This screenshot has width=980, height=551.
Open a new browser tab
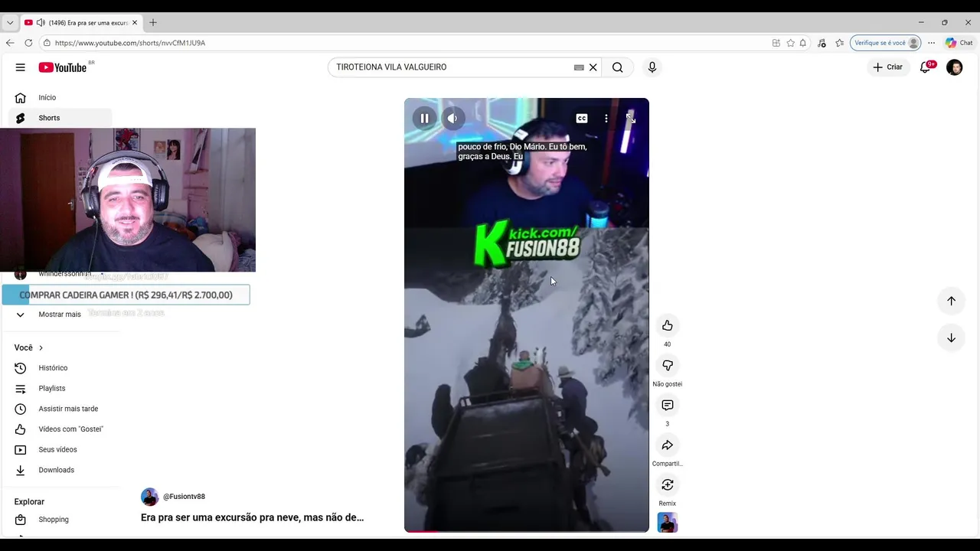153,23
